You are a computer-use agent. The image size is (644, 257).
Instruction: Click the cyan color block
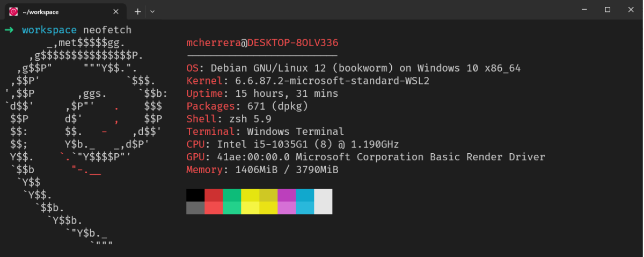tap(305, 195)
